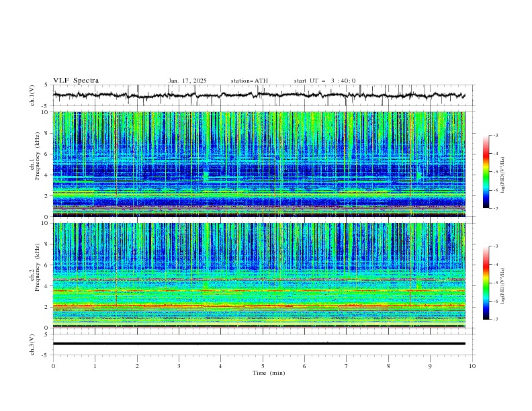Click the time axis tick label "2"

coord(137,366)
